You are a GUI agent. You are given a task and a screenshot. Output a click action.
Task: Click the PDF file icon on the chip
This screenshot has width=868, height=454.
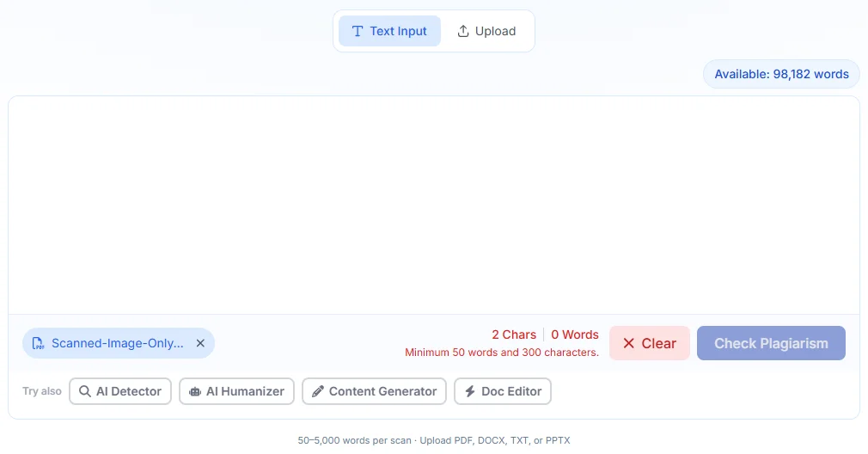38,343
